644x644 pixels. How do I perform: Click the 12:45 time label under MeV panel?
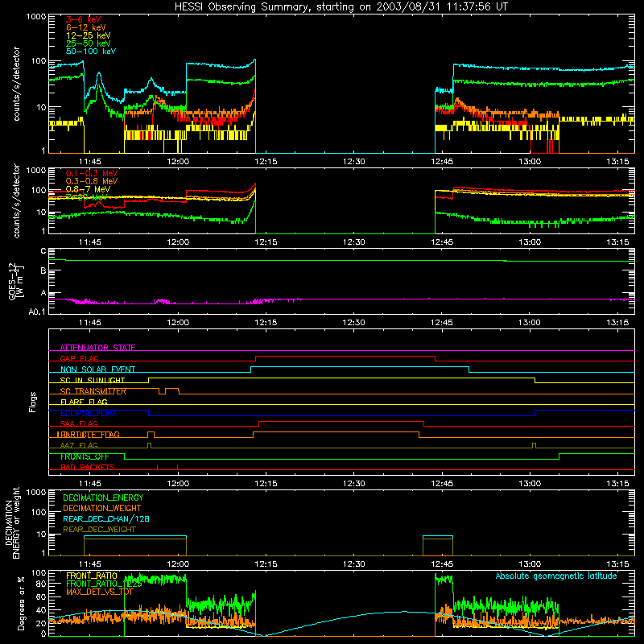[442, 242]
